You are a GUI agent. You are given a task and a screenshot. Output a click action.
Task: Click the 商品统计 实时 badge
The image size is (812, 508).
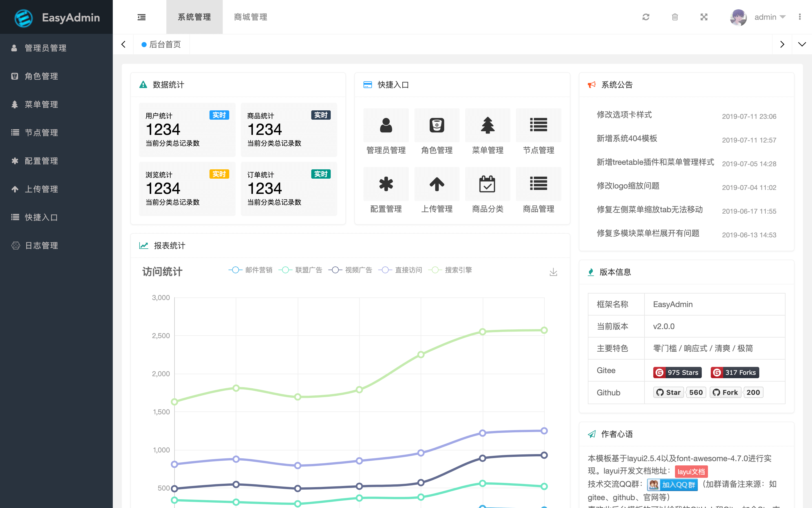pyautogui.click(x=321, y=115)
